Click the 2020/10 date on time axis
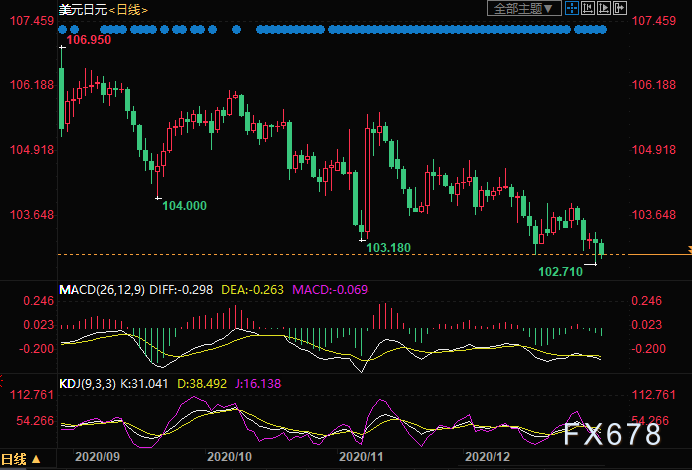The width and height of the screenshot is (692, 470). (228, 456)
